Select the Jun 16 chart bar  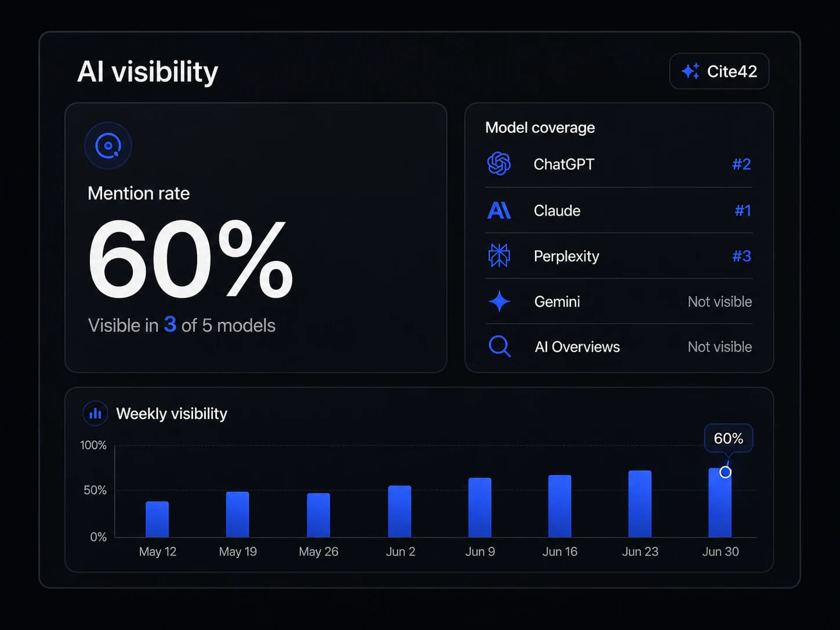click(560, 506)
